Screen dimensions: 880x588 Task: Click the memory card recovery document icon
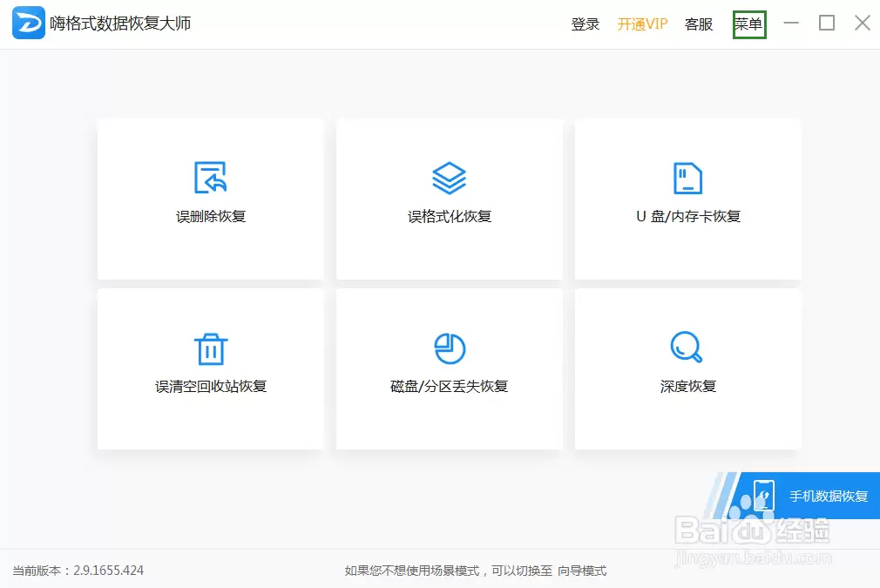point(687,178)
